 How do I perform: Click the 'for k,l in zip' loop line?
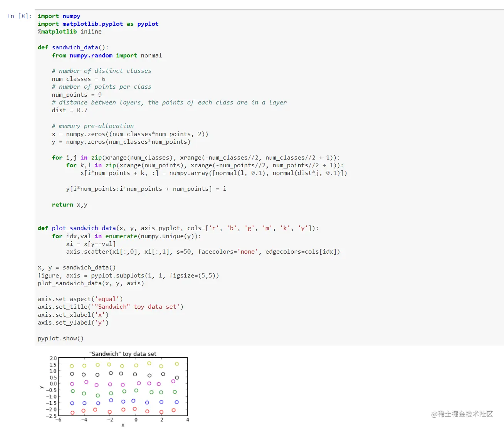[205, 165]
